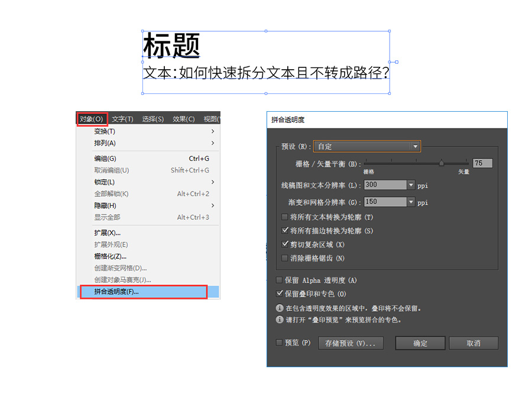This screenshot has width=532, height=402.
Task: Uncheck 剪切复杂区域 checkbox
Action: tap(285, 244)
